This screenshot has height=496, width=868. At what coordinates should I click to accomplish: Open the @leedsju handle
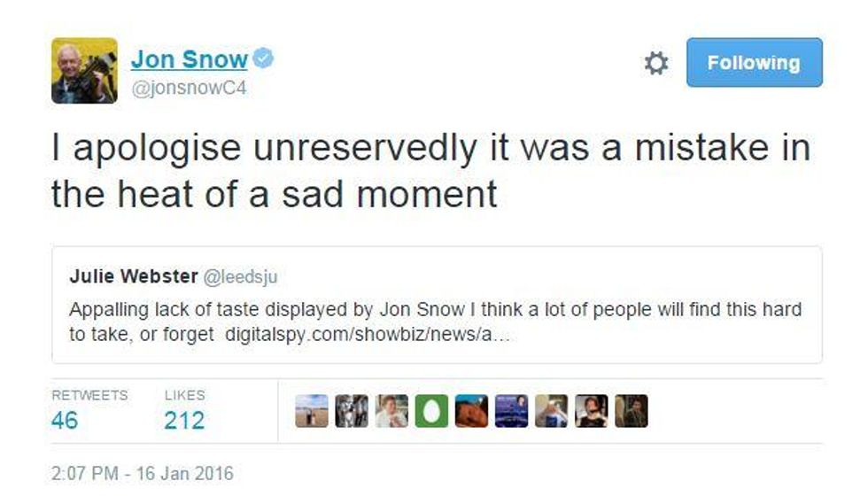click(x=240, y=276)
